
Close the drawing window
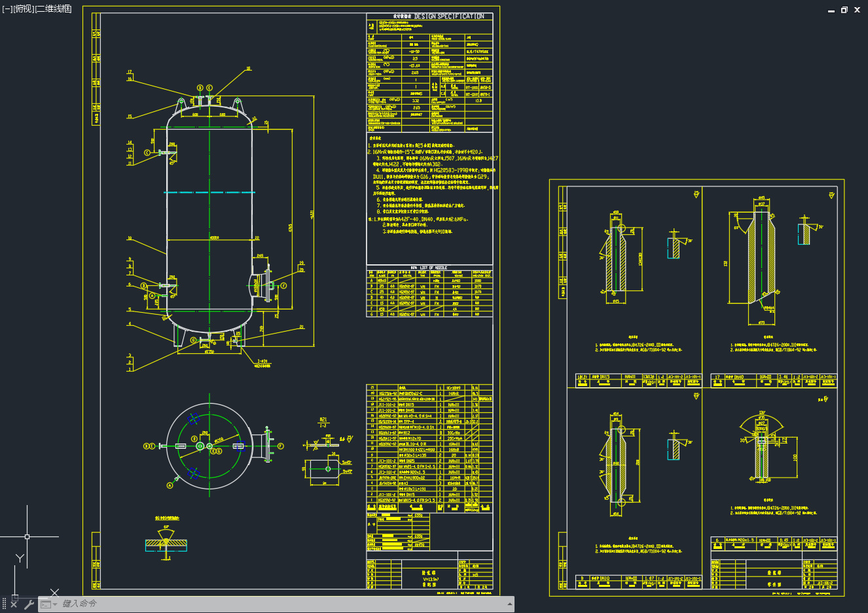[x=857, y=10]
